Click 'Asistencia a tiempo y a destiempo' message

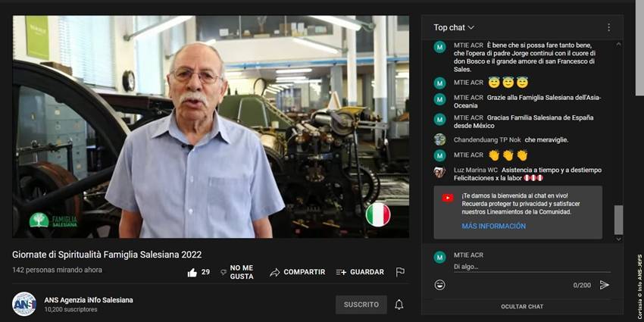(528, 174)
